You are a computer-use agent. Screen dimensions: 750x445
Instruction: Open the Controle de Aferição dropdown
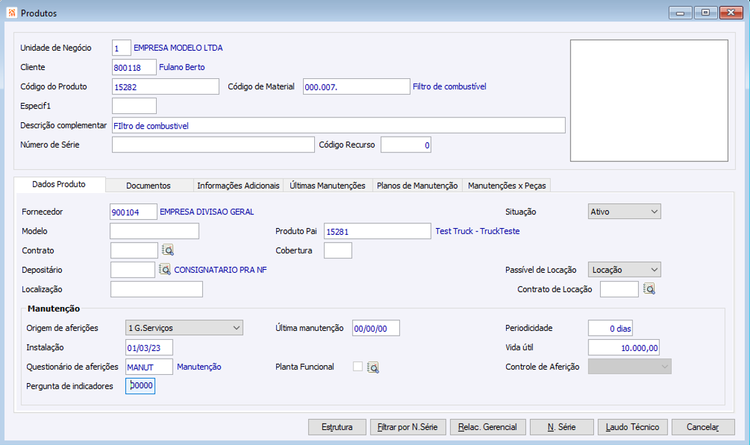[x=629, y=367]
